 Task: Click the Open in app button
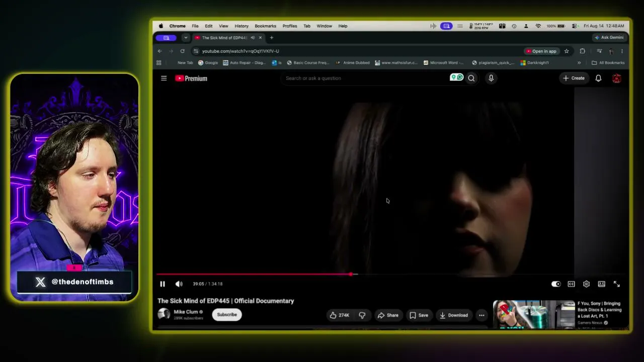[x=541, y=51]
